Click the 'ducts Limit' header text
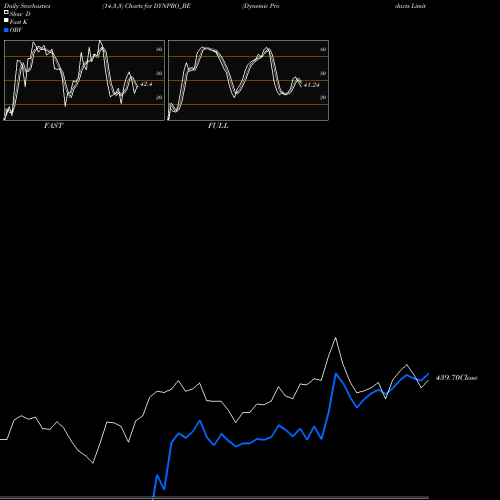500x500 pixels. (x=410, y=6)
